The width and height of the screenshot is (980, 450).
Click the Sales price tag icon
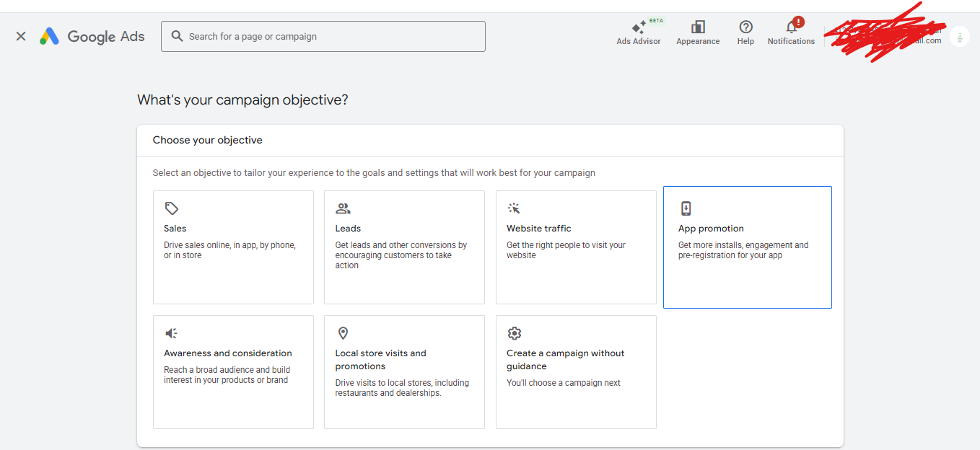click(171, 208)
